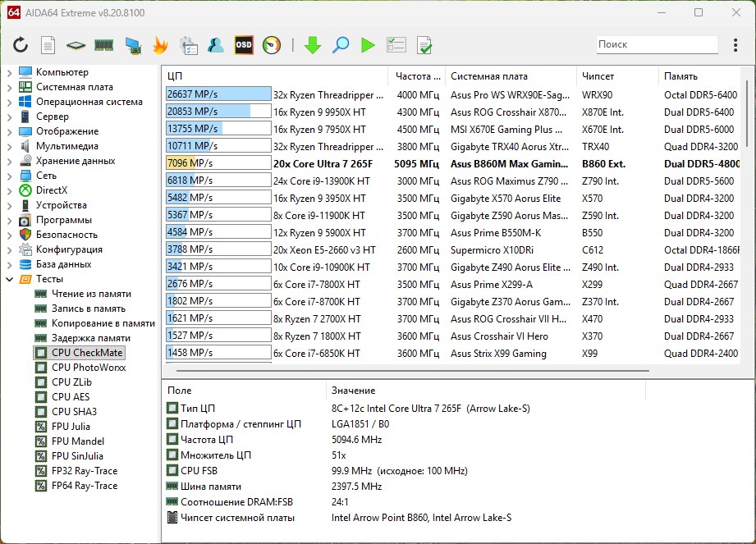Click the Поиск search field
Image resolution: width=756 pixels, height=544 pixels.
coord(657,44)
